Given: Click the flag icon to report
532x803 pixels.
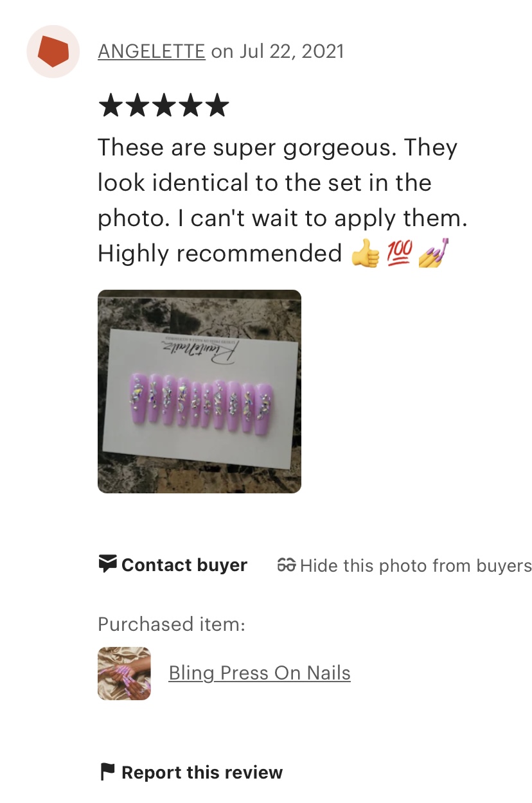Looking at the screenshot, I should pos(107,772).
